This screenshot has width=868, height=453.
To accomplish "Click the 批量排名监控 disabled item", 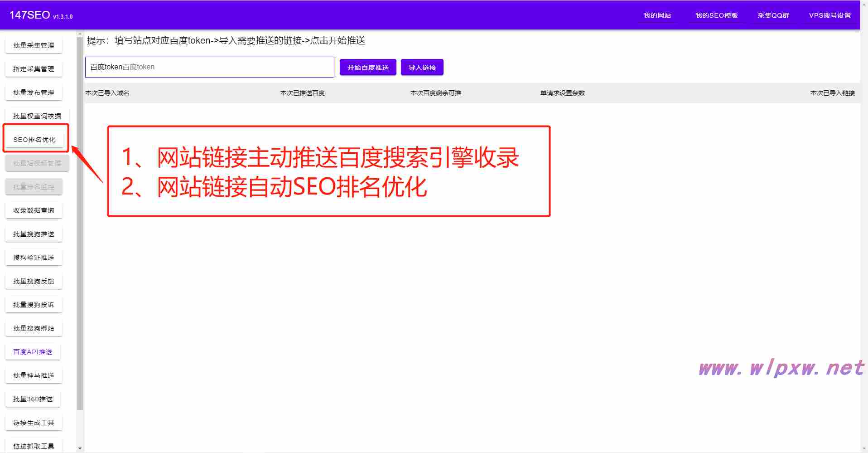I will coord(34,187).
